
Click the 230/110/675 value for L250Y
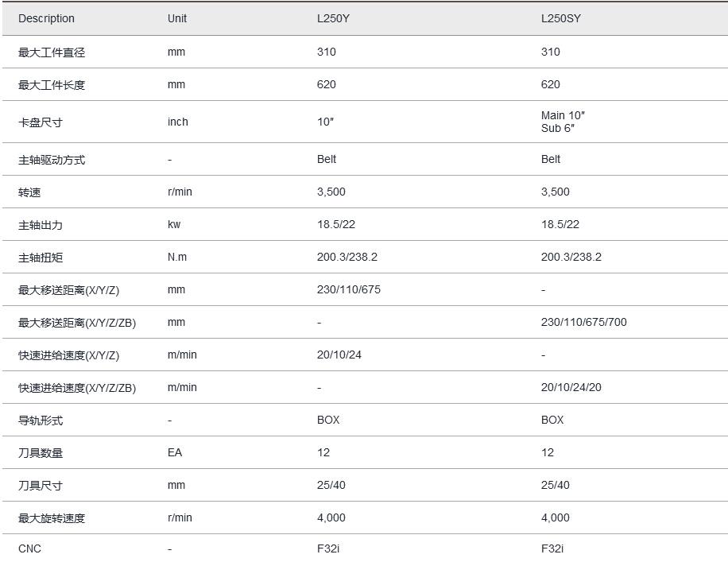348,289
